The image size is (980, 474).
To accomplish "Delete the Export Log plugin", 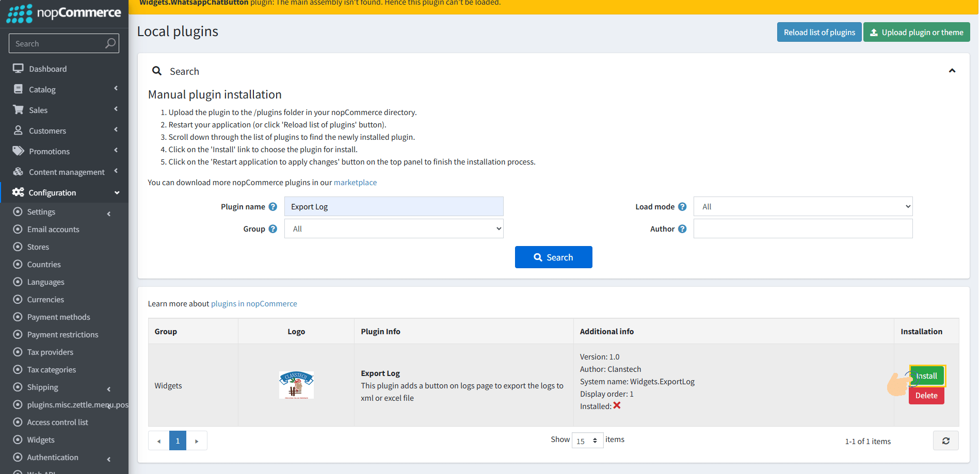I will pos(926,396).
